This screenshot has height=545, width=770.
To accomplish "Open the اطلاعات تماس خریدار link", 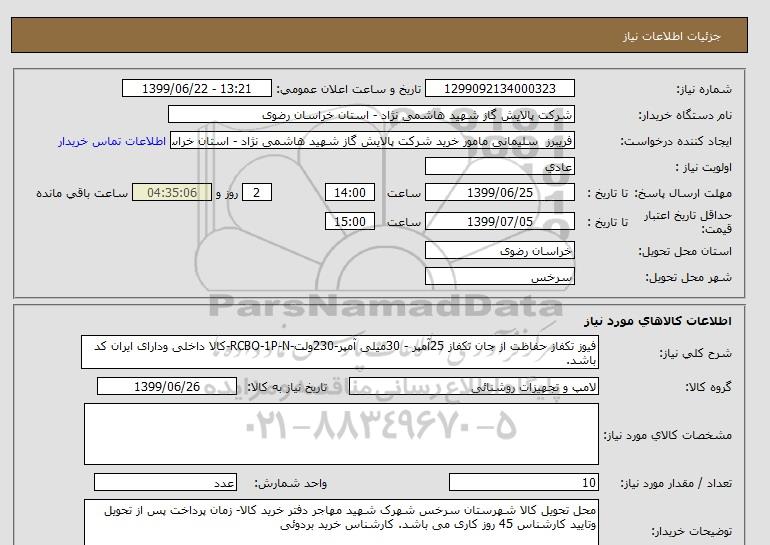I will pos(111,141).
